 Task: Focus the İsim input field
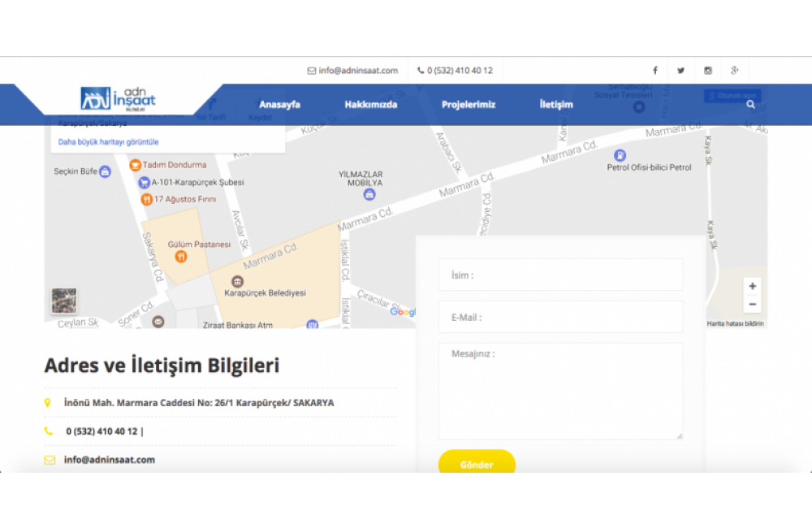pyautogui.click(x=560, y=275)
